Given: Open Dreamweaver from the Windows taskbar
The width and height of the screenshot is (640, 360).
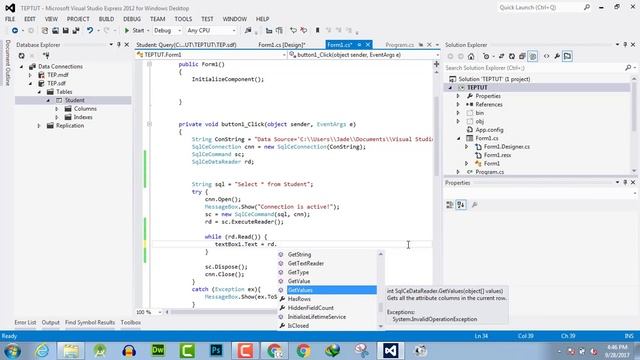Looking at the screenshot, I should pos(158,351).
